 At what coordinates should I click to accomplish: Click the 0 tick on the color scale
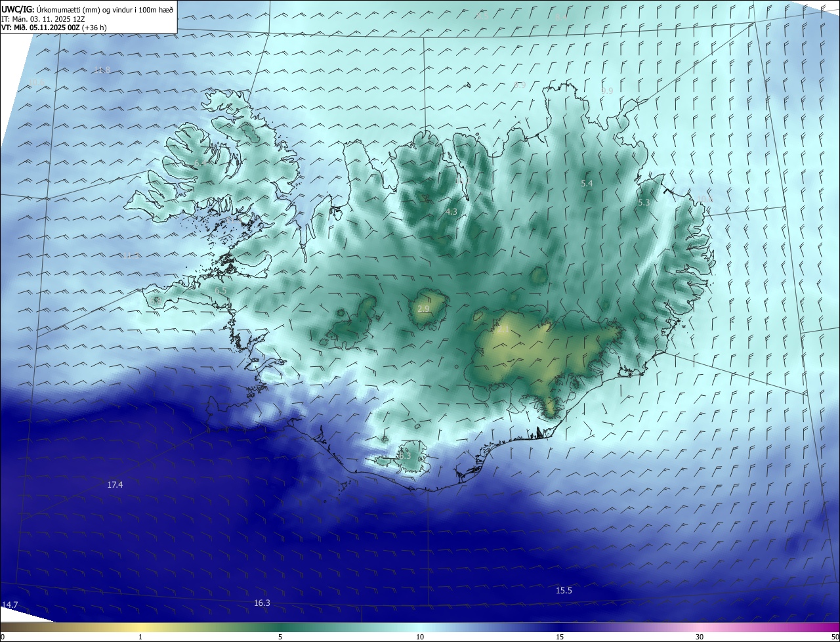(3, 637)
